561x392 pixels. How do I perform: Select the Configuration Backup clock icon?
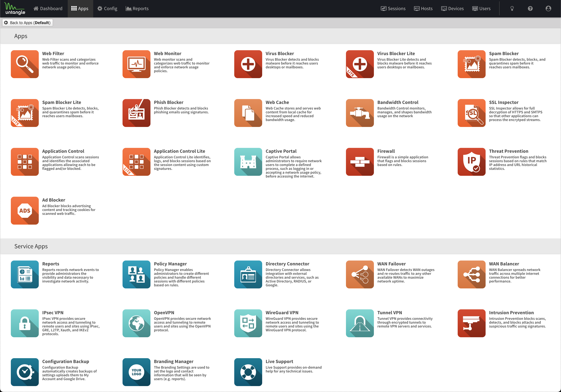[25, 372]
